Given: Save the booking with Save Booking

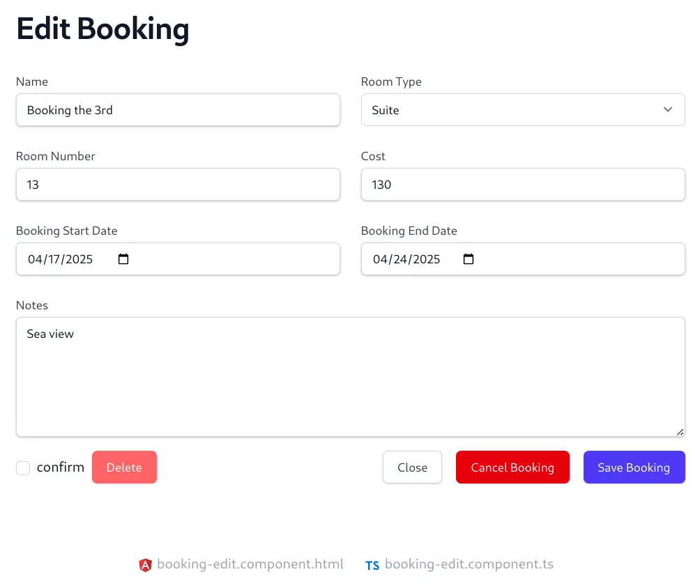Looking at the screenshot, I should [x=634, y=467].
